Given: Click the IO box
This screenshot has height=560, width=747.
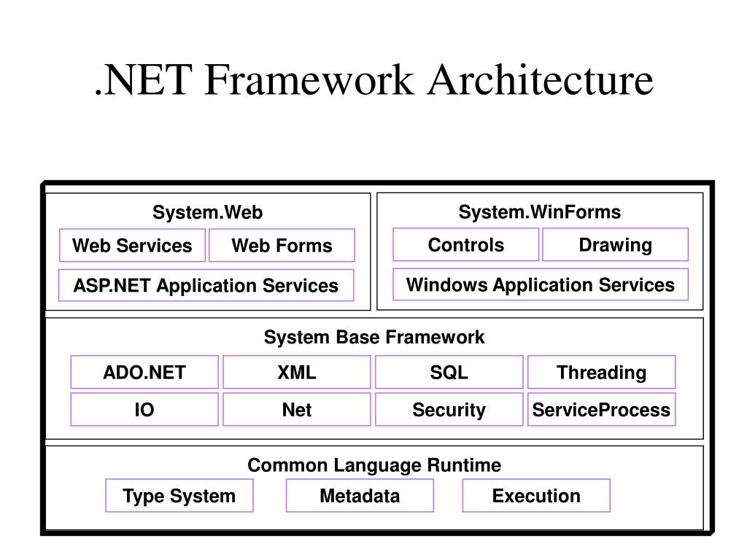Looking at the screenshot, I should click(144, 410).
